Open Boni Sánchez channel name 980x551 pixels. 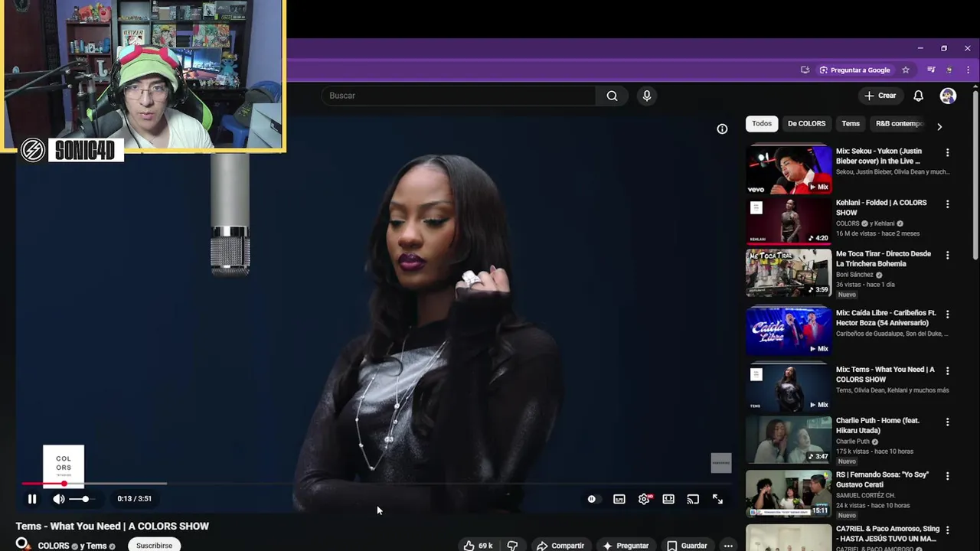pyautogui.click(x=854, y=275)
